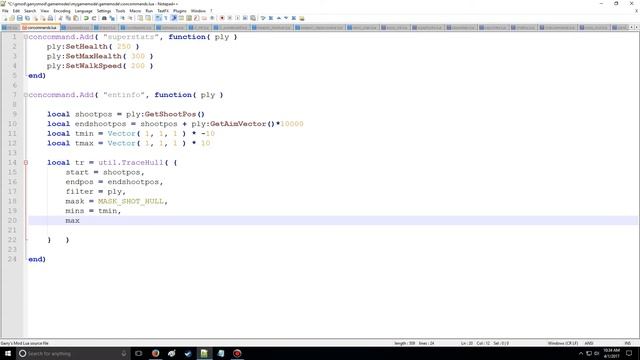Viewport: 640px width, 360px height.
Task: Create a new document via toolbar
Action: coord(5,18)
